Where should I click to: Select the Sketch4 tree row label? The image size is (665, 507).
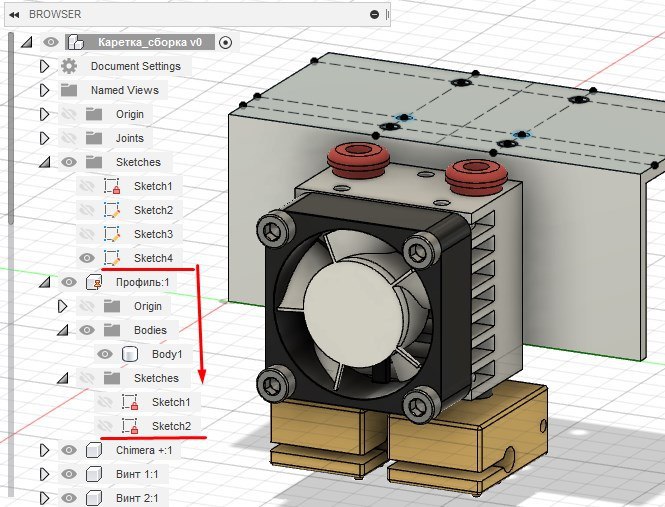tap(153, 258)
